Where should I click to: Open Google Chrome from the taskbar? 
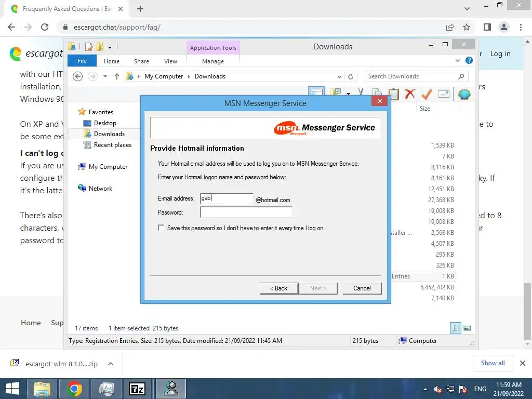click(x=74, y=389)
